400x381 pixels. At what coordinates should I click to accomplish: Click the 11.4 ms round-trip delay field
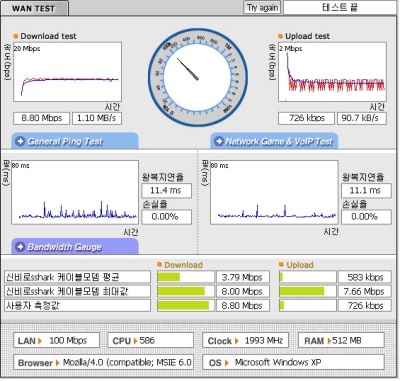tap(167, 191)
